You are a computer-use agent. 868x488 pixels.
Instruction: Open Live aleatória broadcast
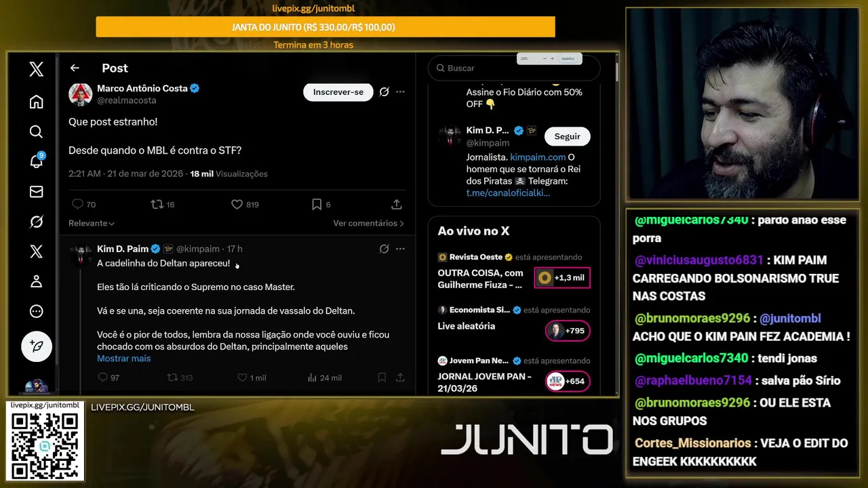(x=467, y=326)
